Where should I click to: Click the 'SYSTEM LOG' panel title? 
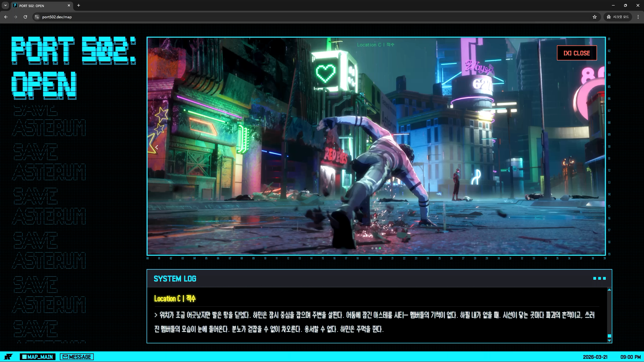tap(175, 279)
